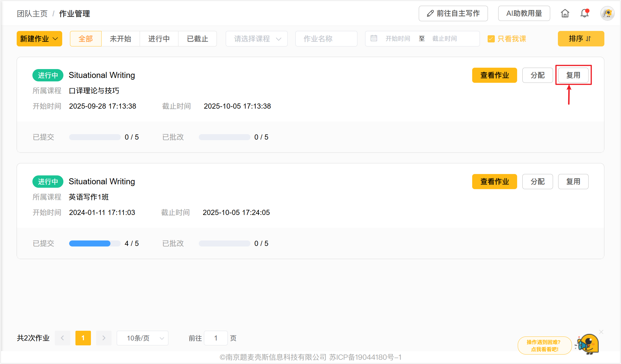Screen dimensions: 621x364
Task: Switch to the 已截止 tab
Action: tap(197, 39)
